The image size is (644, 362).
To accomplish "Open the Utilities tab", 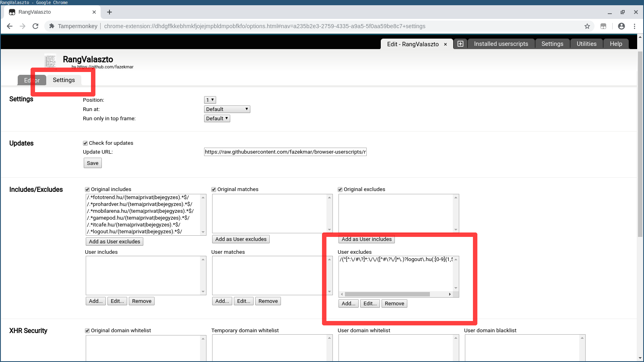I will (586, 44).
